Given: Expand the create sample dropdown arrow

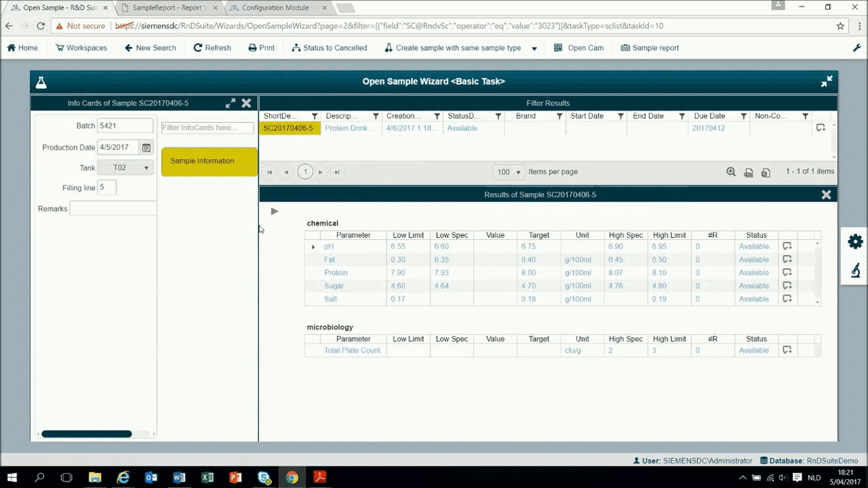Looking at the screenshot, I should tap(535, 48).
